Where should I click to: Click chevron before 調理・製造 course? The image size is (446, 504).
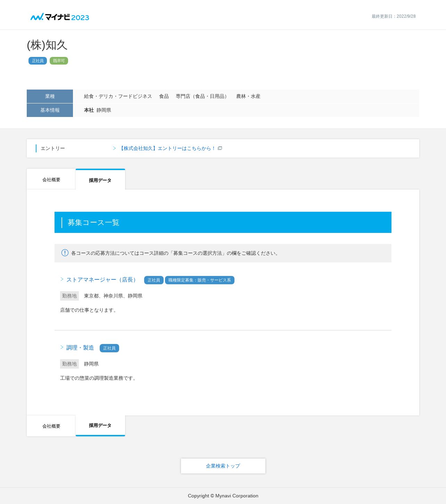pyautogui.click(x=62, y=347)
